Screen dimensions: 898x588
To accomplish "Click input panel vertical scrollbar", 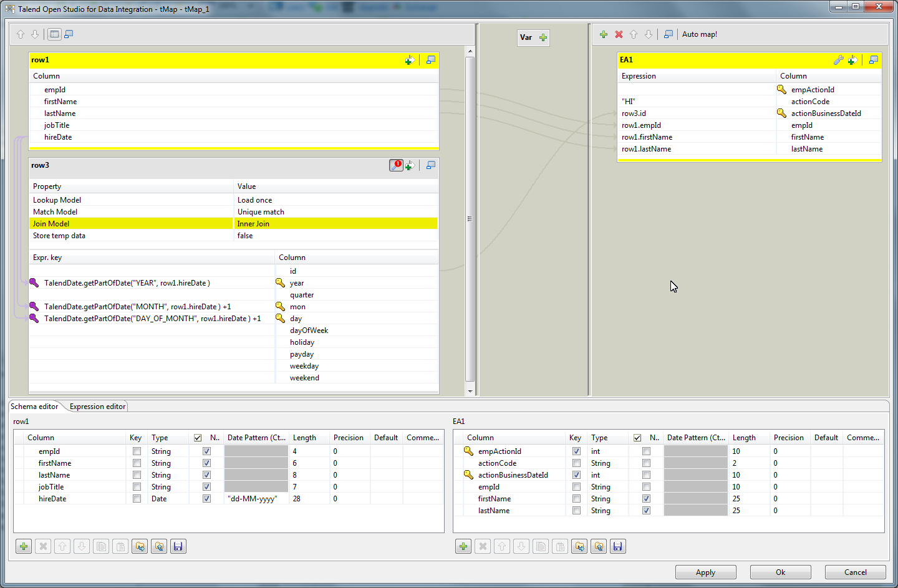I will [470, 219].
